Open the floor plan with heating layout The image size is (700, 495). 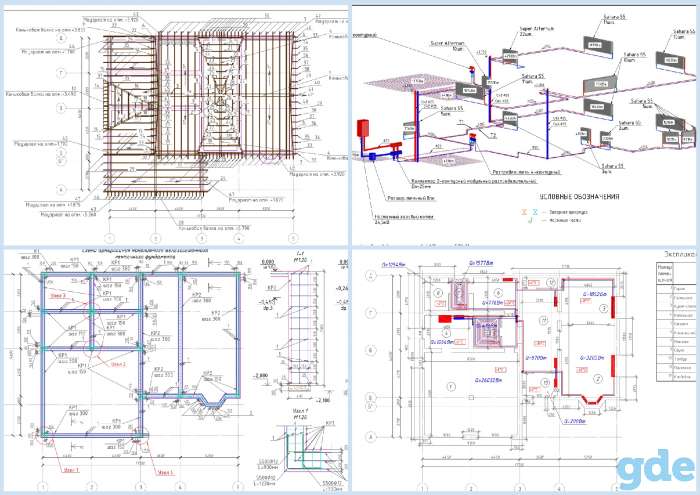(525, 370)
